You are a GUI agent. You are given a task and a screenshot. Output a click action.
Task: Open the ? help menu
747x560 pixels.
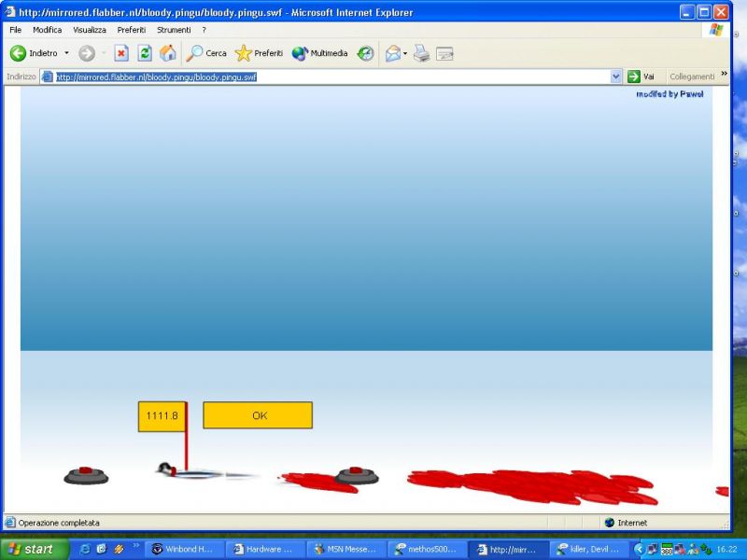click(204, 30)
